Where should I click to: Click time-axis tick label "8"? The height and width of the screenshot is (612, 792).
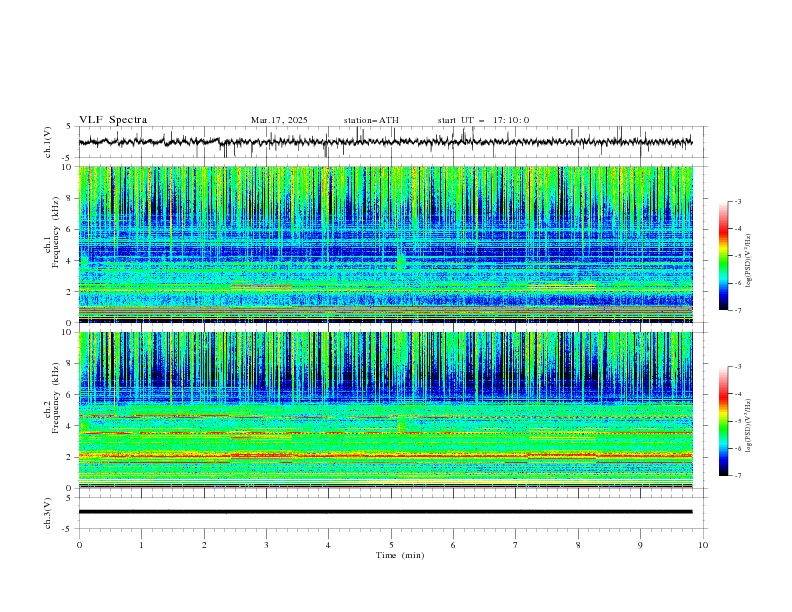coord(578,545)
